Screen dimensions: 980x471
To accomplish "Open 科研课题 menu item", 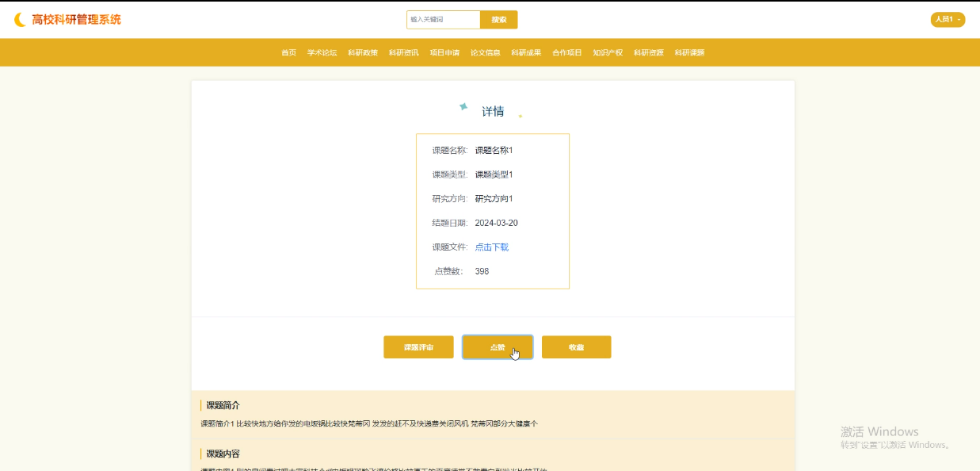I will [689, 52].
